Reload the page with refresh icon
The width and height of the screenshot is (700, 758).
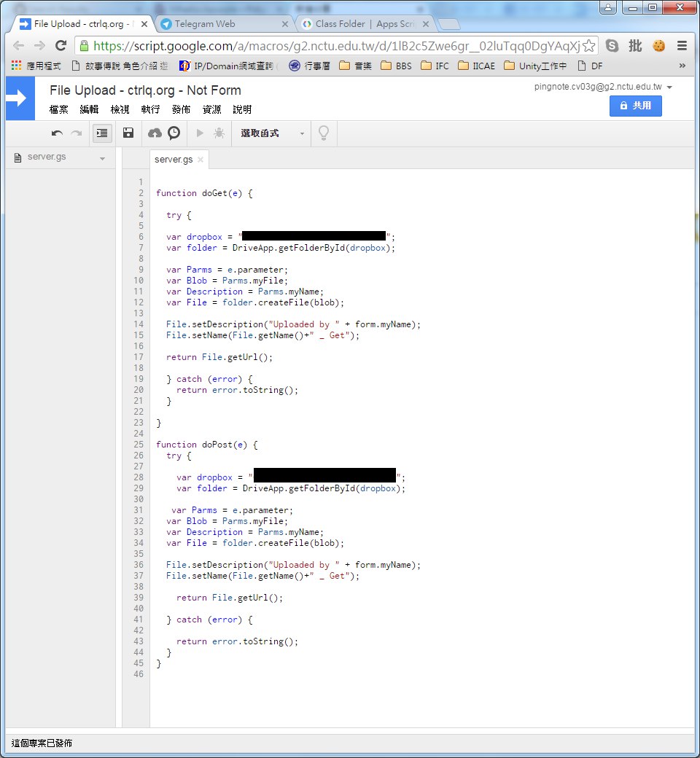click(61, 46)
